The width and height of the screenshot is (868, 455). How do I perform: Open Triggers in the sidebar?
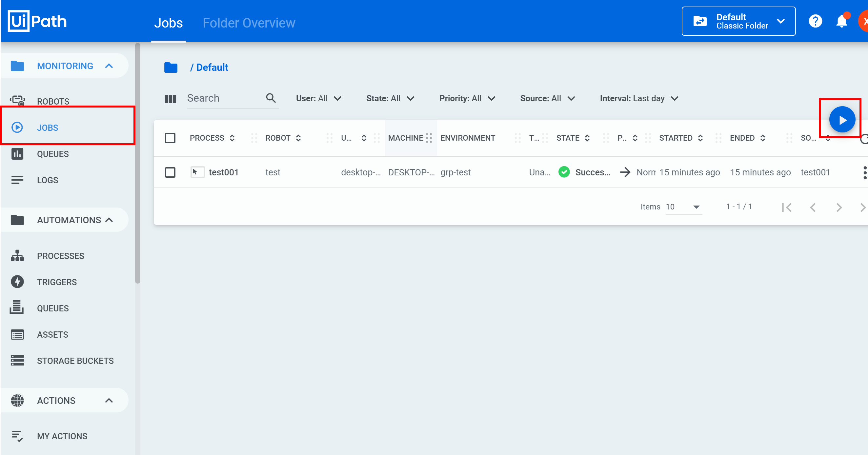pyautogui.click(x=57, y=282)
